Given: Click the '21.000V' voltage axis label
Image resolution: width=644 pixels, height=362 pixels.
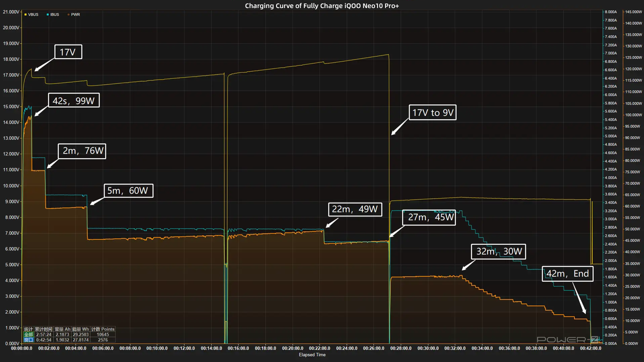Looking at the screenshot, I should pos(11,12).
